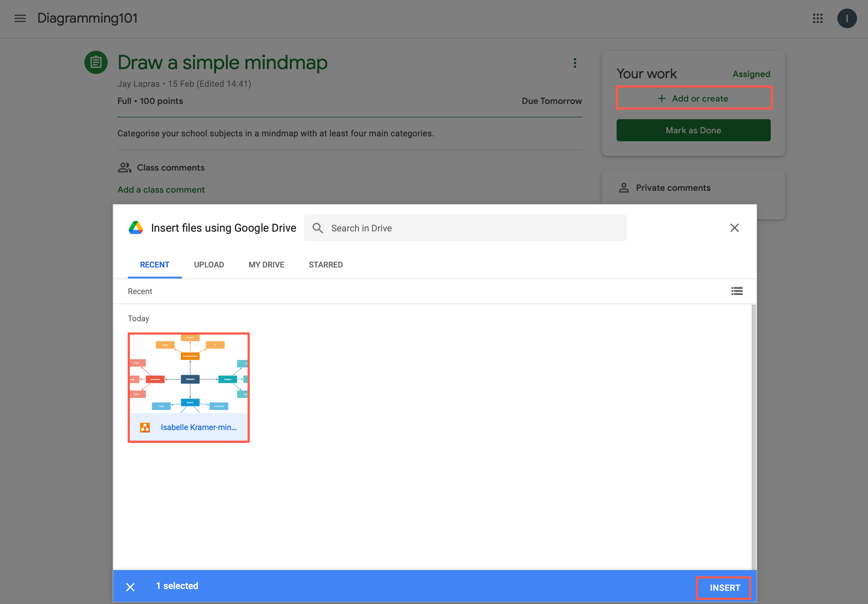Click the Mark as Done button
Screen dimensions: 868x604
[x=693, y=130]
